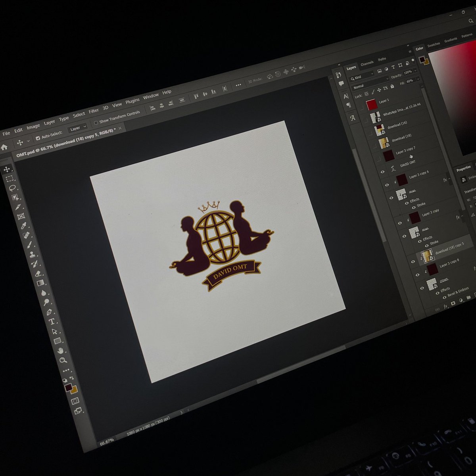Screen dimensions: 476x476
Task: Select the Zoom magnifier tool
Action: 63,361
